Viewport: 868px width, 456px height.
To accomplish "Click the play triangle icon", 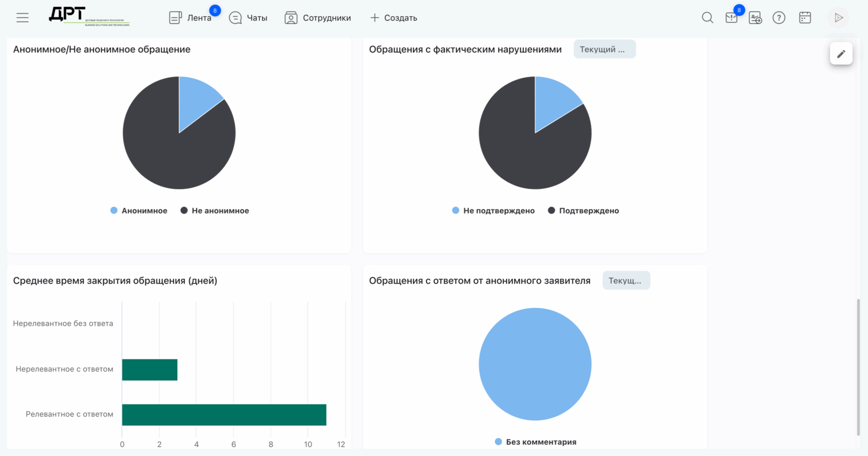I will pyautogui.click(x=839, y=18).
